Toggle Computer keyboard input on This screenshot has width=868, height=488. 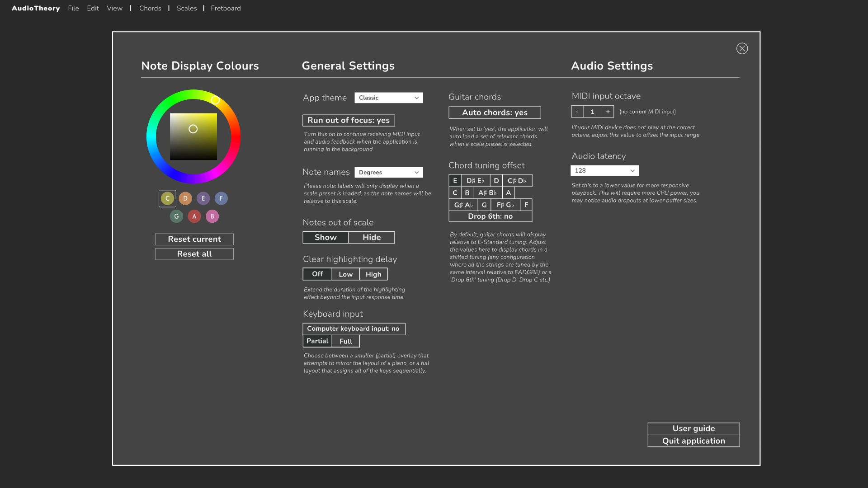[354, 329]
